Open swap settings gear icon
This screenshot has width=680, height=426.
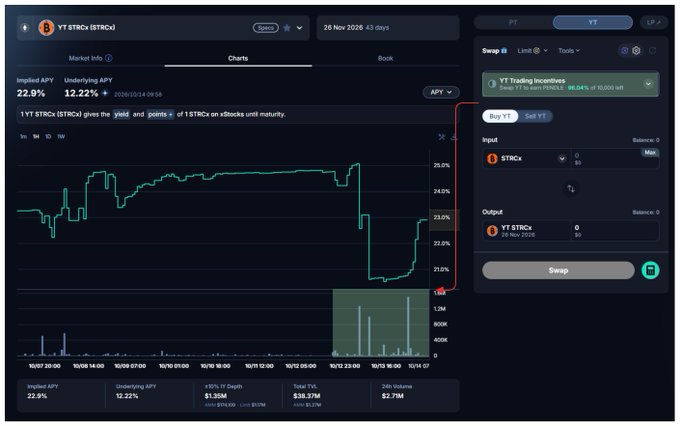coord(636,51)
